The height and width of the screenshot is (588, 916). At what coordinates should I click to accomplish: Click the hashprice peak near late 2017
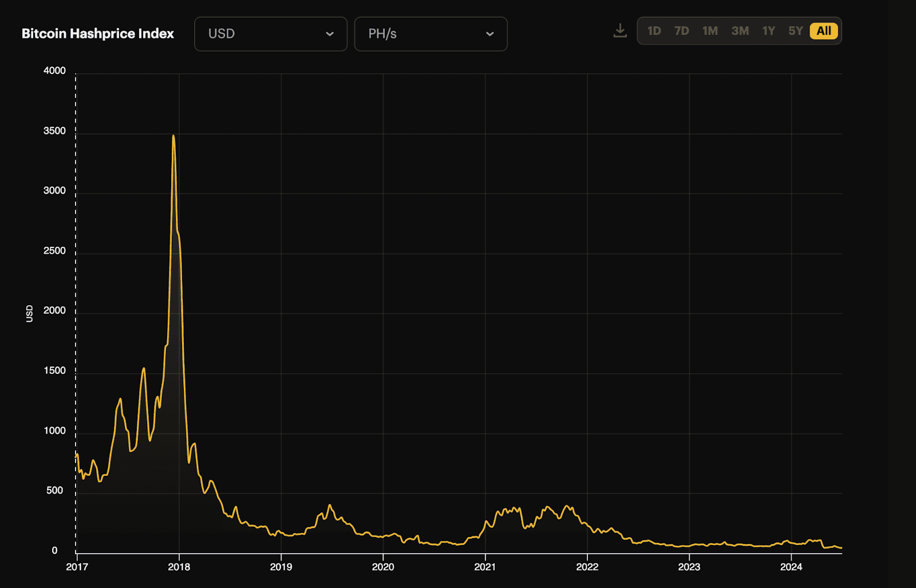[x=173, y=136]
